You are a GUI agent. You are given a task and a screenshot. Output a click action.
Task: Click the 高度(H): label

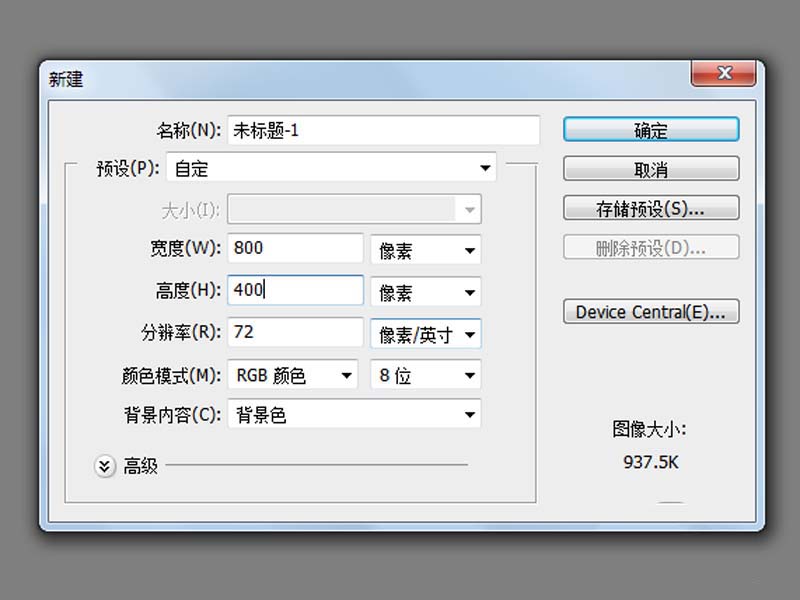188,290
